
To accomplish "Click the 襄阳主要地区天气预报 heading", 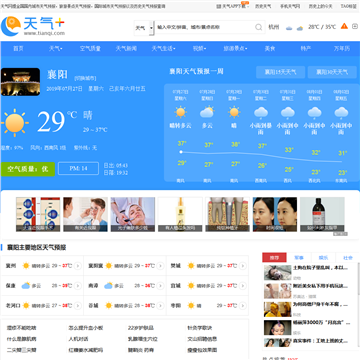I will (37, 248).
